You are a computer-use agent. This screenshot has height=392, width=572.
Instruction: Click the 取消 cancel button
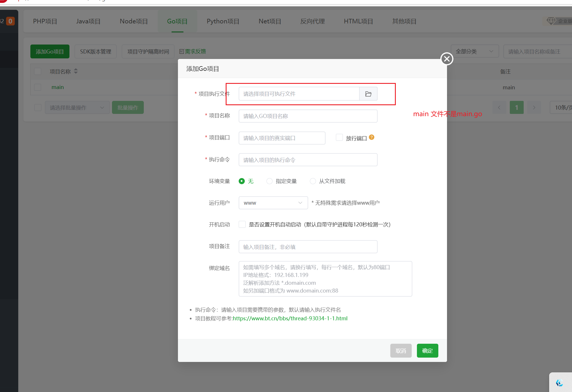pos(401,351)
